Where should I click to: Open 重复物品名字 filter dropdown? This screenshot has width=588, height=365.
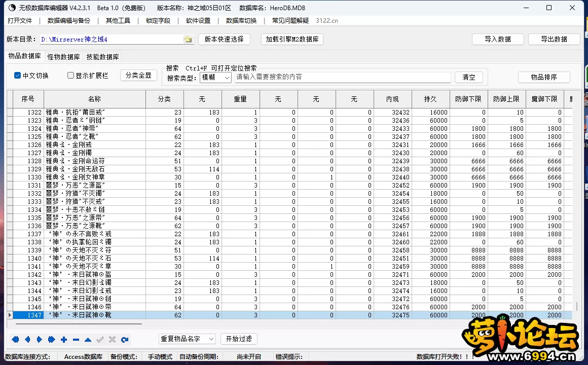[187, 339]
